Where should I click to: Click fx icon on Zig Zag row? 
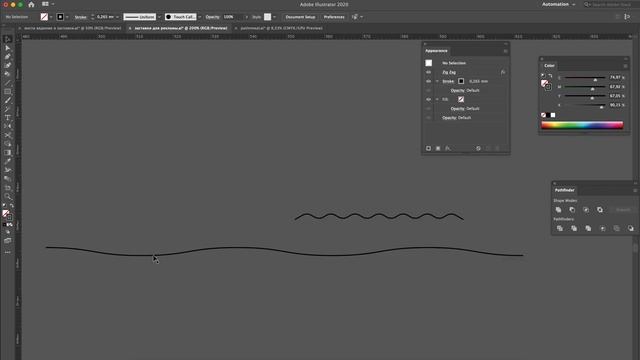coord(503,72)
